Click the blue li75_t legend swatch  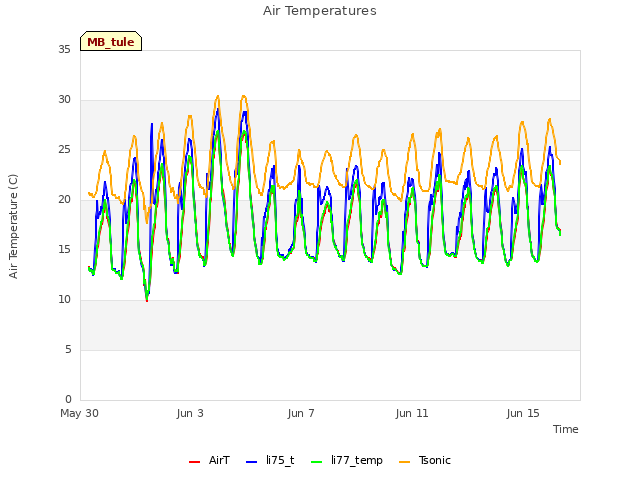pos(252,462)
